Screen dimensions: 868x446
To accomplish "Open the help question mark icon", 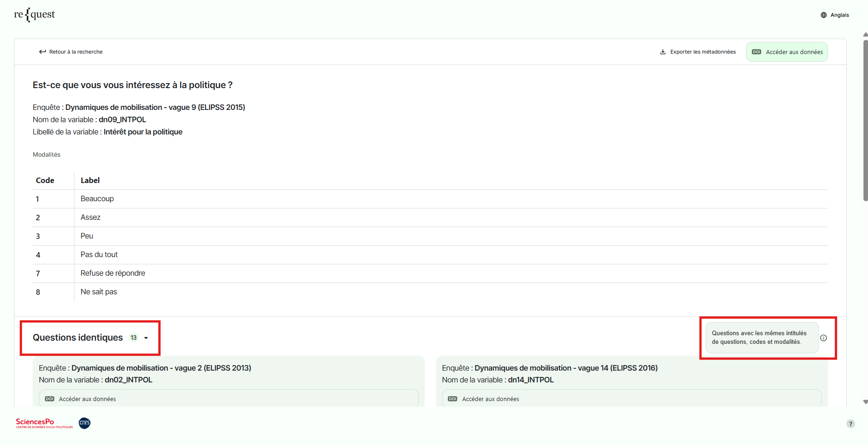I will coord(850,424).
